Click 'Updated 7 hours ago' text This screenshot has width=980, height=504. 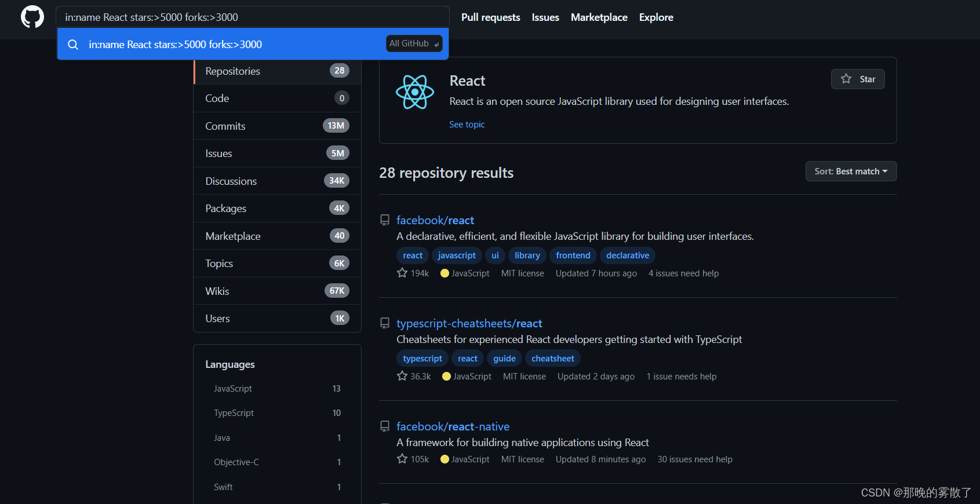coord(596,273)
